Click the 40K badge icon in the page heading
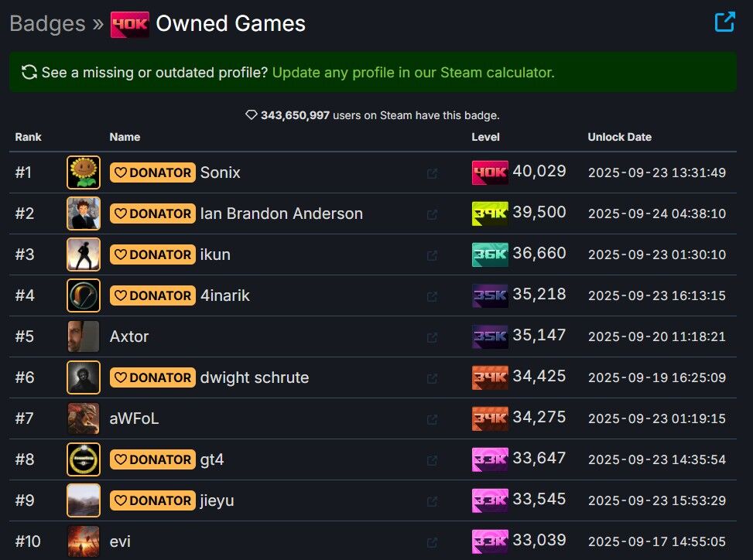Screen dimensions: 753x560 coord(129,24)
